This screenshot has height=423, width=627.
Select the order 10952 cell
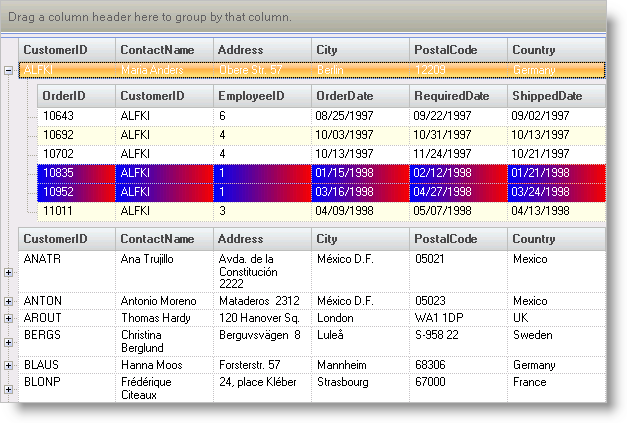pos(76,191)
